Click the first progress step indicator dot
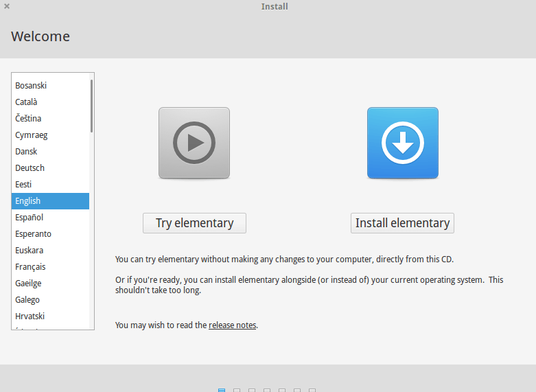536x392 pixels. point(222,390)
